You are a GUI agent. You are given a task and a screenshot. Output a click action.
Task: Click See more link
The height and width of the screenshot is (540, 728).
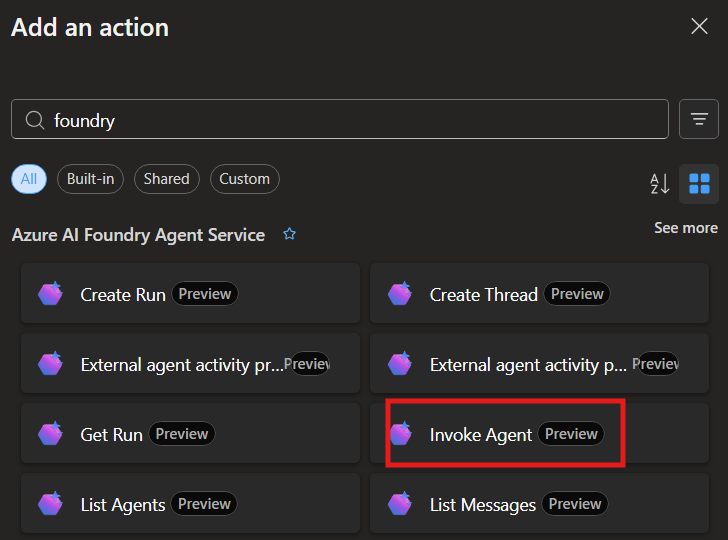[686, 228]
